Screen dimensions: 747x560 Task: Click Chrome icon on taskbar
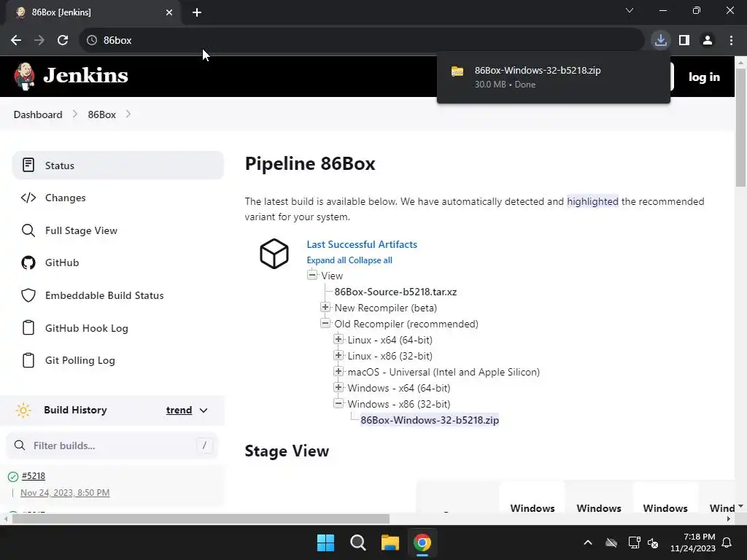click(422, 542)
